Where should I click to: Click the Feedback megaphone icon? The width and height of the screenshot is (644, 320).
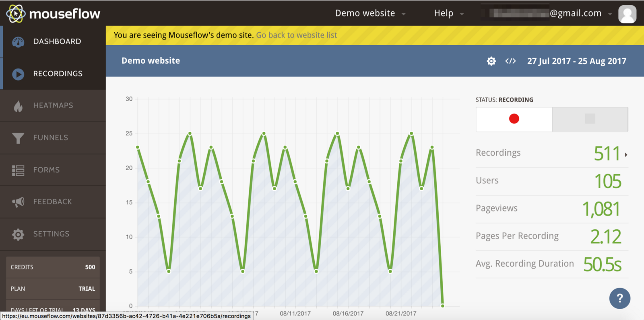click(x=18, y=202)
